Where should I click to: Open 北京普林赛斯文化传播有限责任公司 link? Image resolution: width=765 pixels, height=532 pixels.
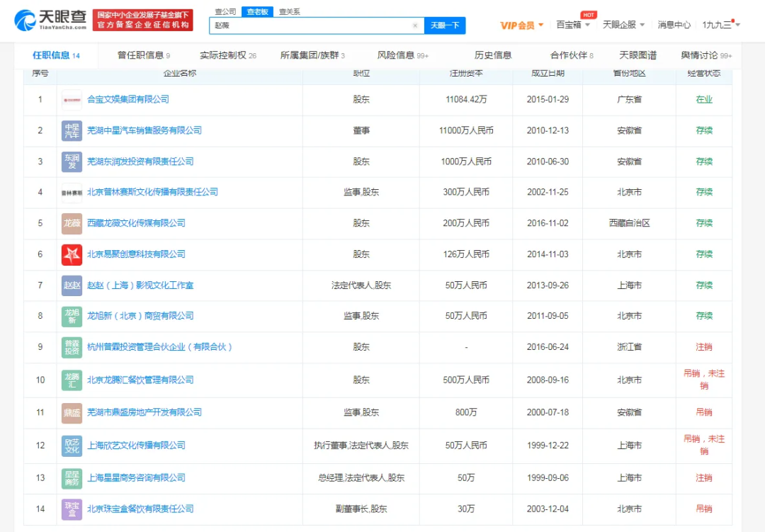click(152, 192)
